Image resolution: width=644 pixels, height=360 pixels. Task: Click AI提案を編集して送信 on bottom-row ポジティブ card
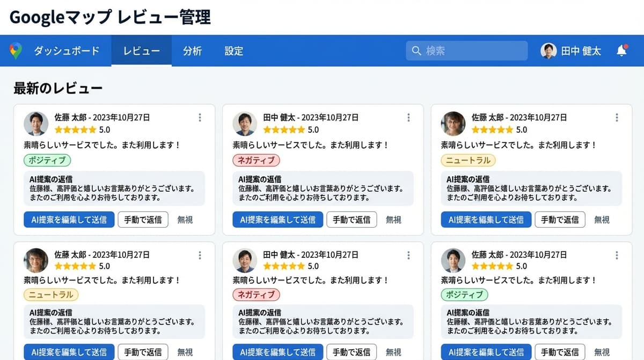[x=486, y=352]
